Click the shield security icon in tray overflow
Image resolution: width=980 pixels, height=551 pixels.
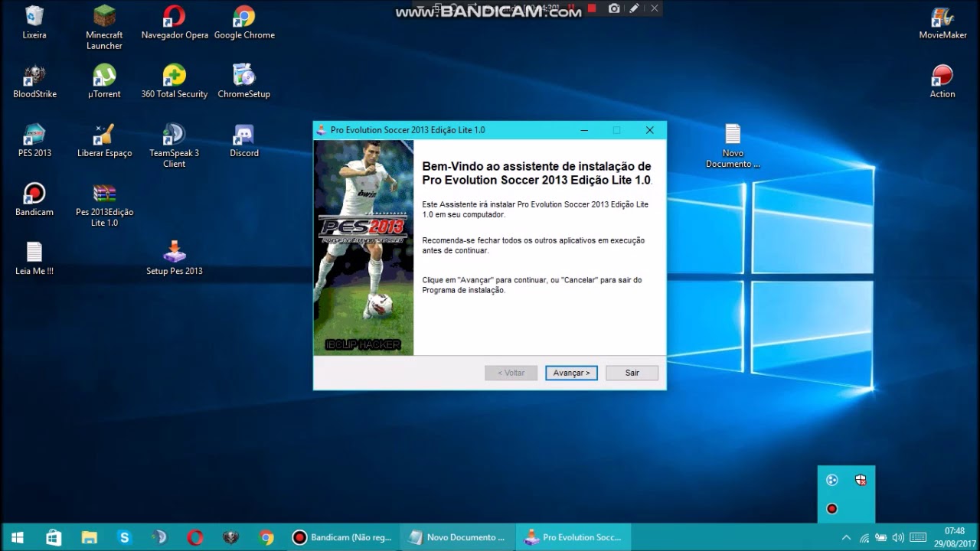coord(861,481)
